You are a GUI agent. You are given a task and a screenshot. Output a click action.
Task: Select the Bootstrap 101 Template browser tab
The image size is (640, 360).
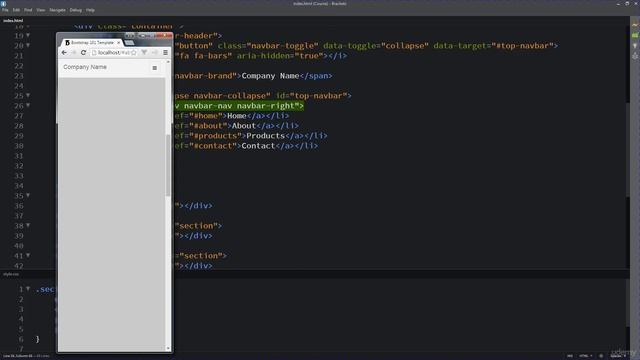[x=92, y=42]
